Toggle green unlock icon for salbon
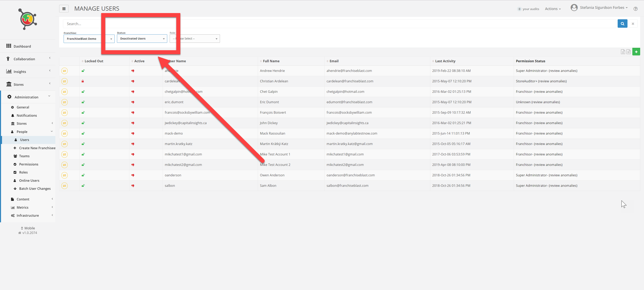This screenshot has height=290, width=644. (83, 186)
